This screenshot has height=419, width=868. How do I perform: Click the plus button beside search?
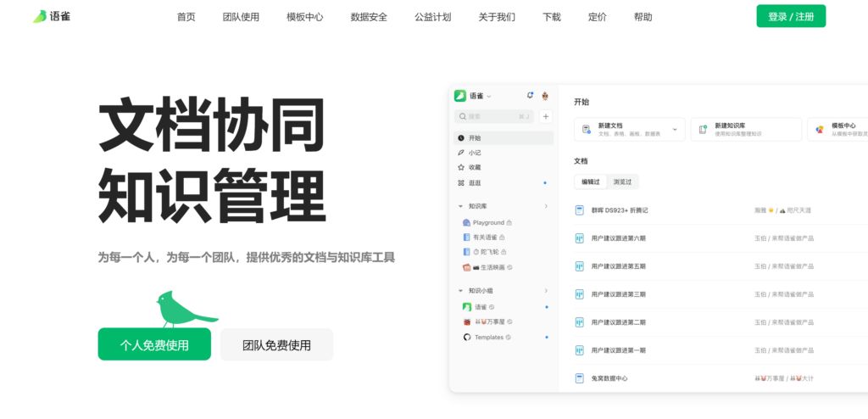pyautogui.click(x=546, y=116)
